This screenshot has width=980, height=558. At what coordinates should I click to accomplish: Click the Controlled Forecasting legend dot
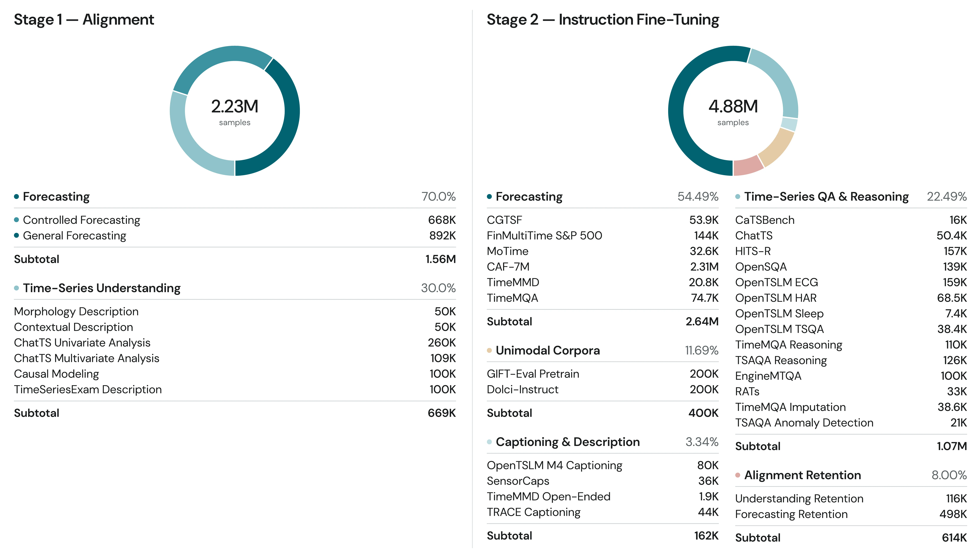coord(17,220)
